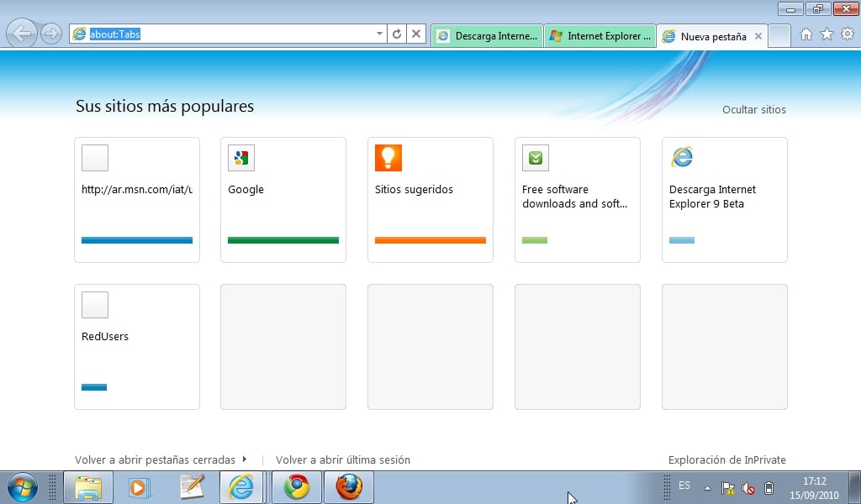Refresh the page with the reload icon
Image resolution: width=861 pixels, height=504 pixels.
[x=397, y=34]
